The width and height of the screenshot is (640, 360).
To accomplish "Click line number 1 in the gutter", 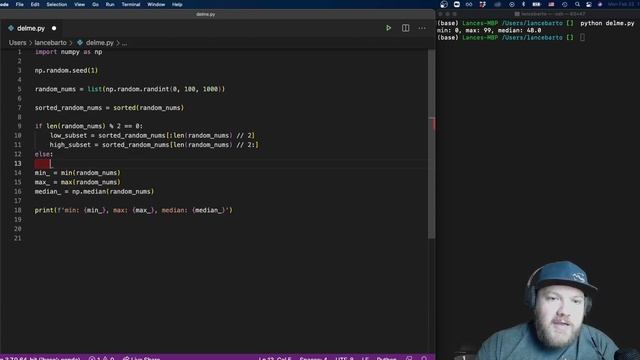I will [19, 52].
